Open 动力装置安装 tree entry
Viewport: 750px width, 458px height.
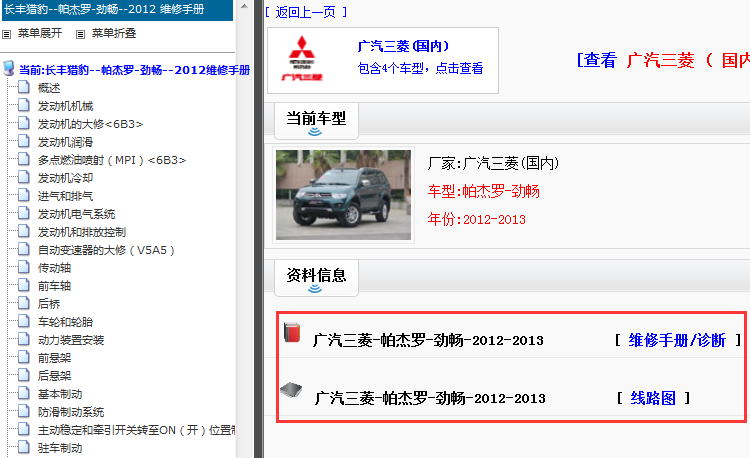coord(71,340)
